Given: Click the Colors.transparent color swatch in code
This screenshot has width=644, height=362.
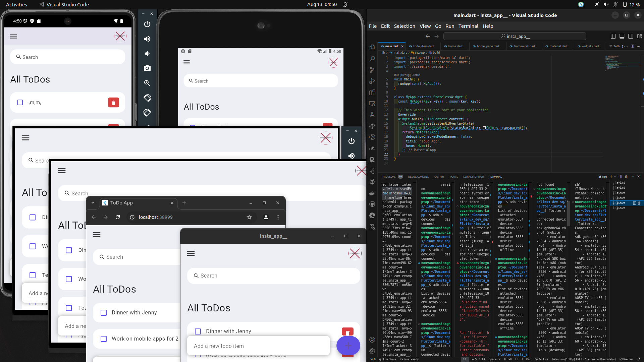Looking at the screenshot, I should (484, 128).
